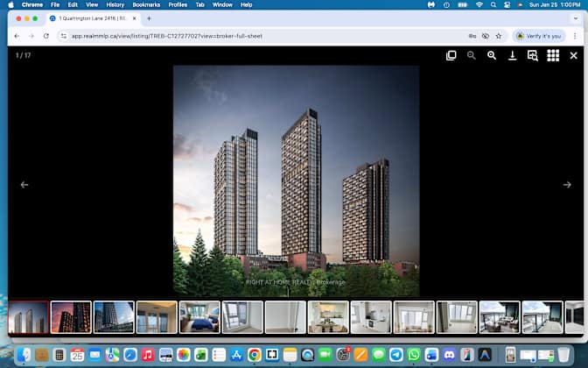Click the image search icon in viewer toolbar

pyautogui.click(x=532, y=55)
